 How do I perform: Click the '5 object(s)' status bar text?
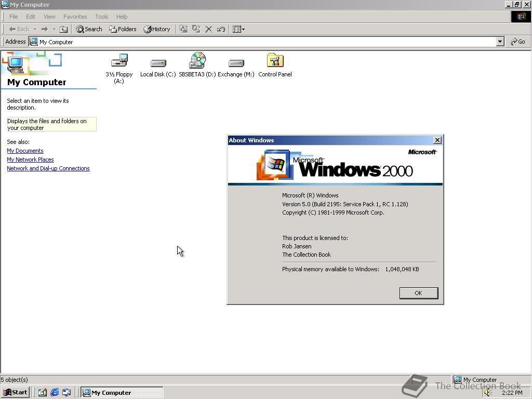(x=14, y=380)
